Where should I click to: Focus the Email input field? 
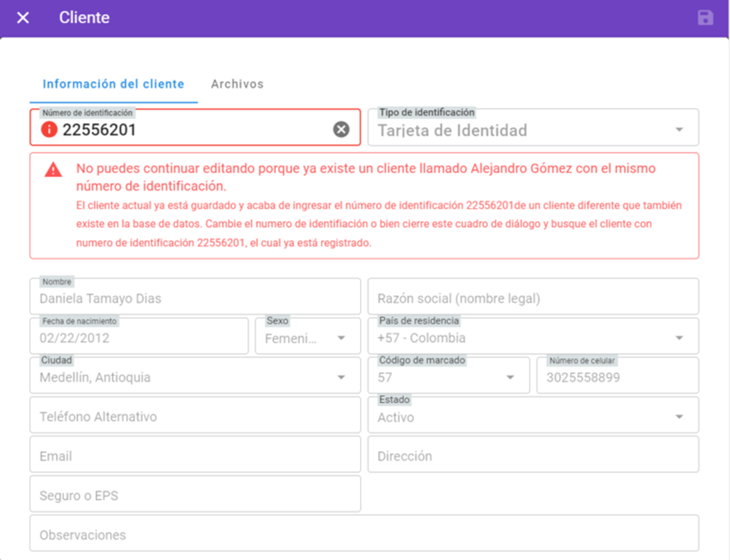(x=195, y=456)
